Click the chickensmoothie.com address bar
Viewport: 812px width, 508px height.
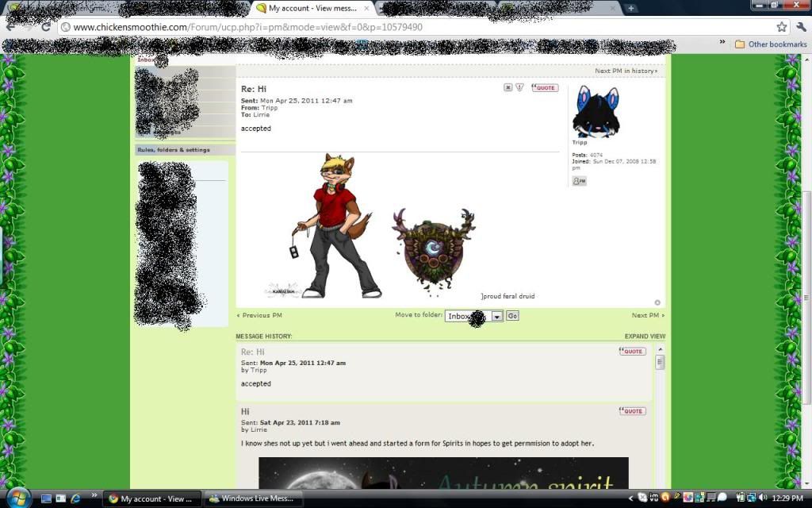tap(418, 27)
